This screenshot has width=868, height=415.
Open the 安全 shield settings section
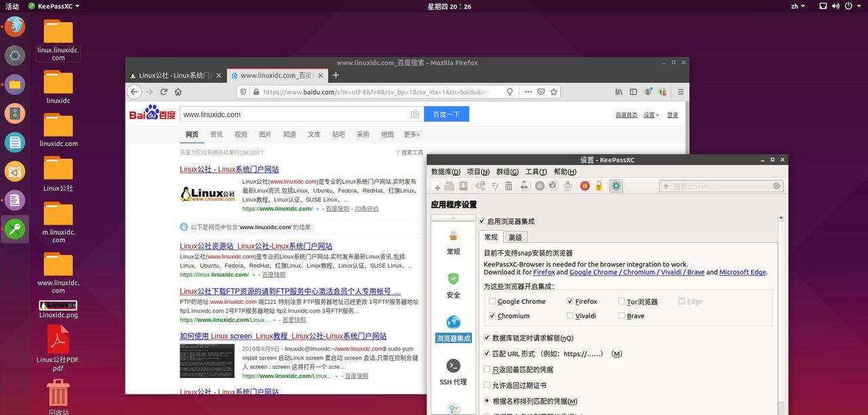[x=453, y=285]
